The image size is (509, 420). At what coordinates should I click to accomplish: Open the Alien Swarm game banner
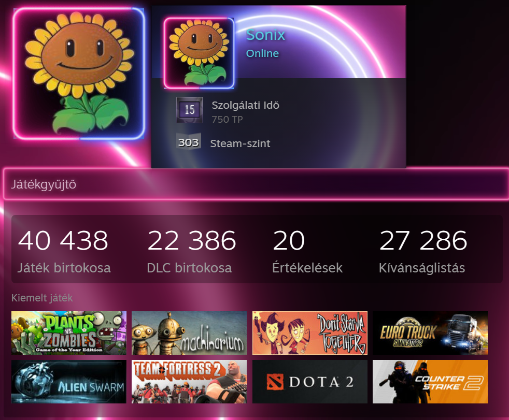(x=69, y=381)
